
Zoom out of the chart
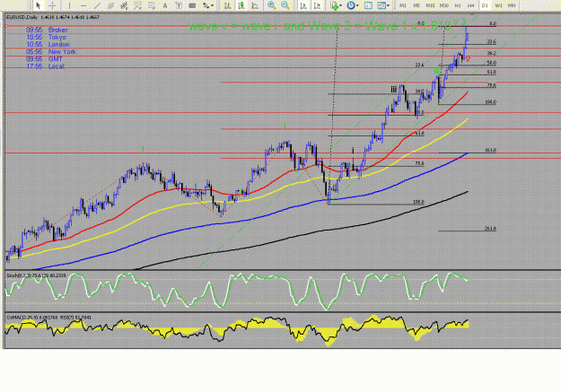click(285, 5)
